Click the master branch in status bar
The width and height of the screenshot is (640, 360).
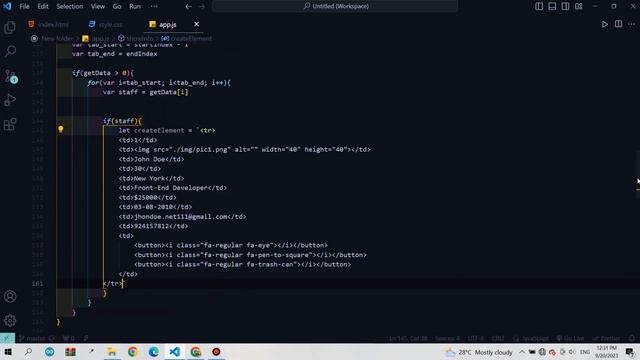(32, 338)
